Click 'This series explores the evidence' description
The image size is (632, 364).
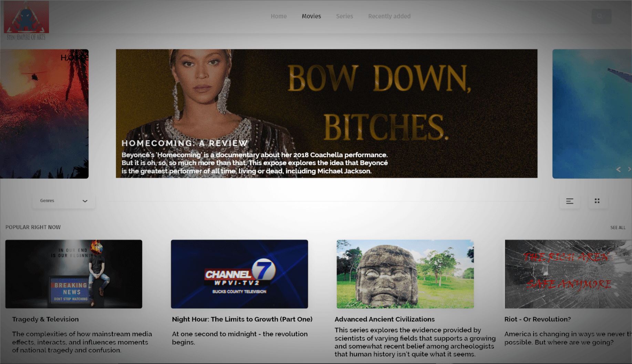point(415,342)
